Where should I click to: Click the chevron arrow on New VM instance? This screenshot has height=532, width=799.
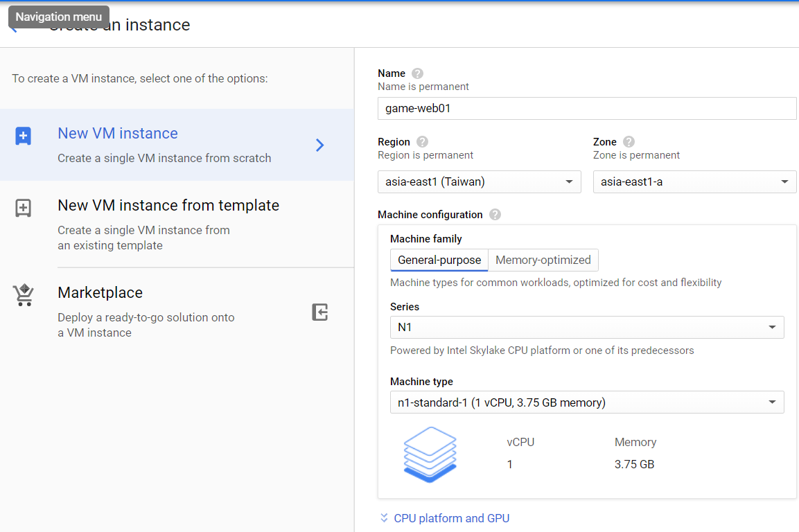point(319,145)
